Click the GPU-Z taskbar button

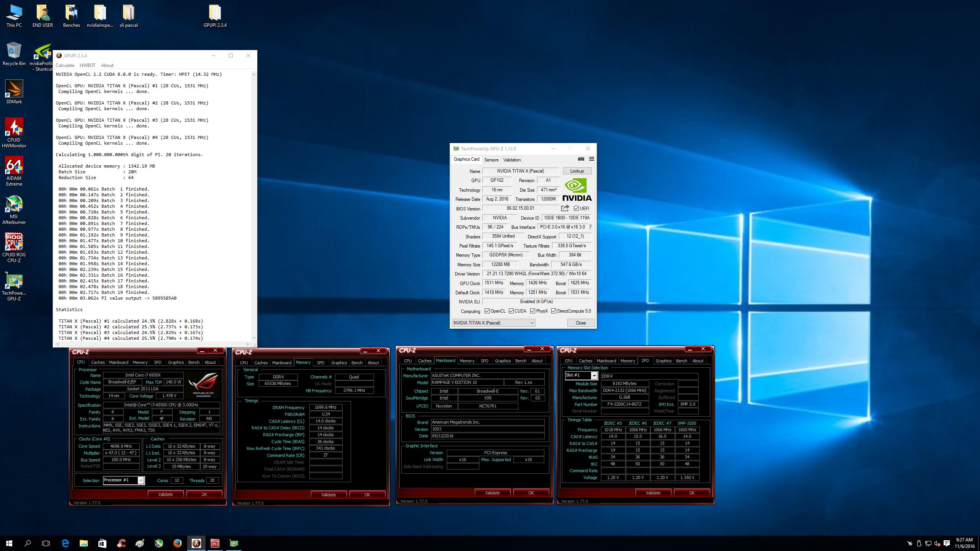234,543
